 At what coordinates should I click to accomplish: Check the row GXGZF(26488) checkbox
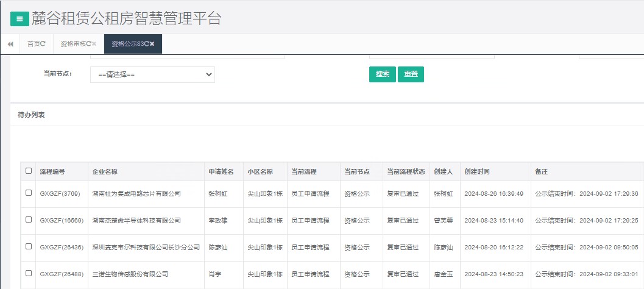point(29,273)
